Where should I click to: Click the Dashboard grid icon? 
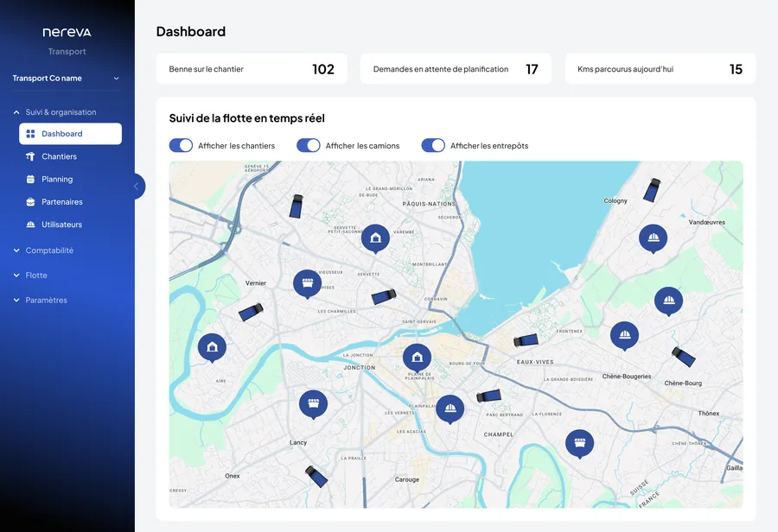pos(30,134)
